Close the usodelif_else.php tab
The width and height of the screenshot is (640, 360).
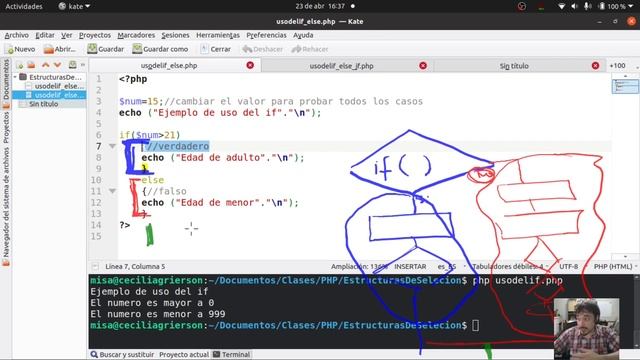pos(250,65)
